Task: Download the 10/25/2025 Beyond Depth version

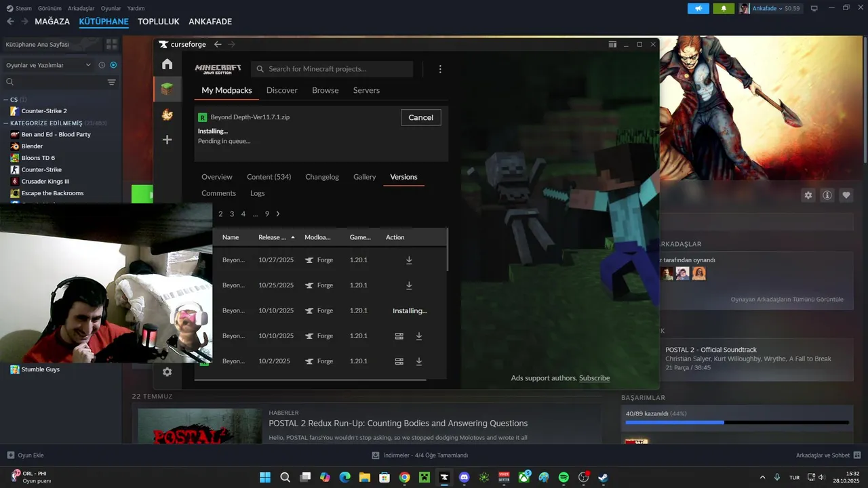Action: click(x=409, y=285)
